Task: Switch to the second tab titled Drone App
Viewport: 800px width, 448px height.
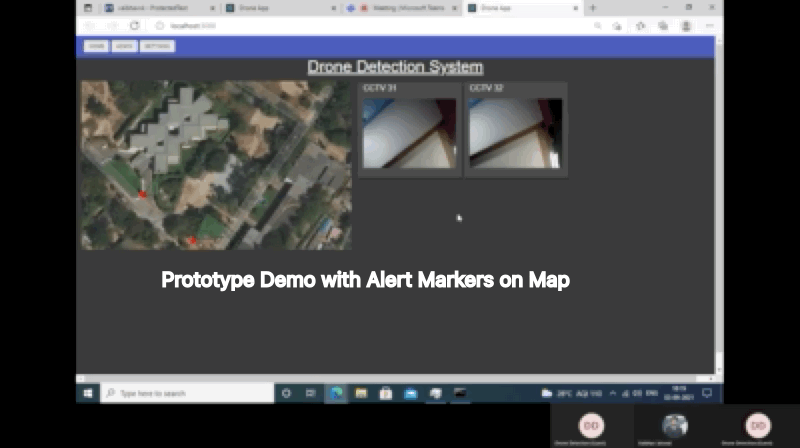Action: pyautogui.click(x=281, y=8)
